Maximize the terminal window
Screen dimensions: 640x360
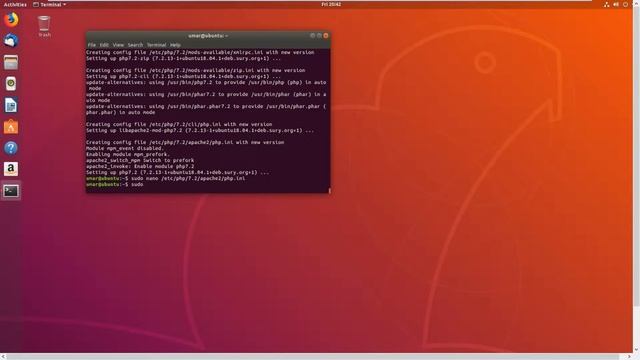coord(319,36)
